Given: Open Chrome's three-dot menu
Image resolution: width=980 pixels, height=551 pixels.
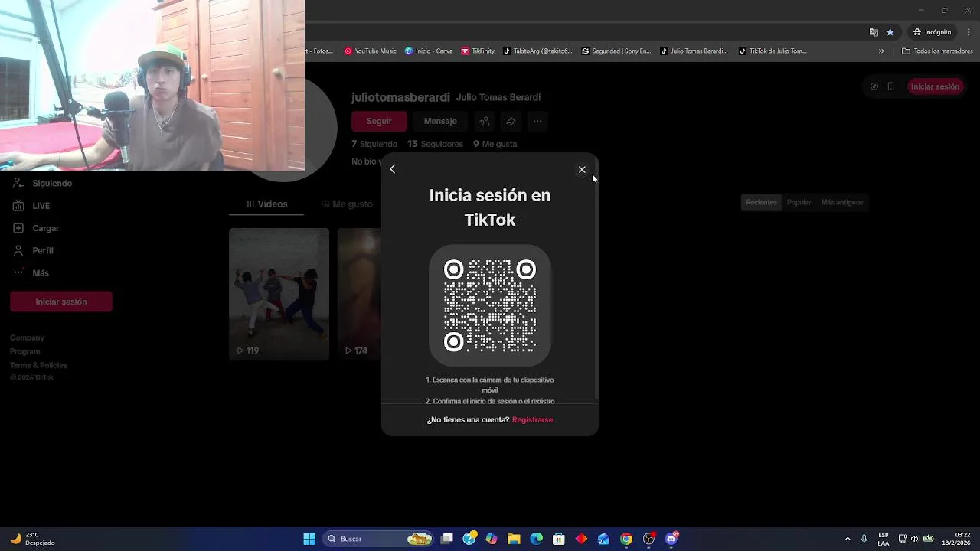Looking at the screenshot, I should point(969,32).
